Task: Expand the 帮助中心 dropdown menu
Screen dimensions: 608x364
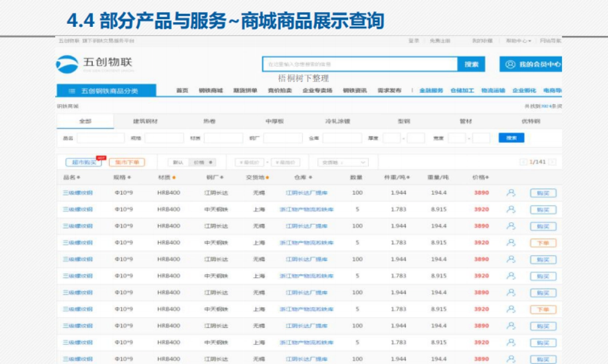Action: (519, 40)
